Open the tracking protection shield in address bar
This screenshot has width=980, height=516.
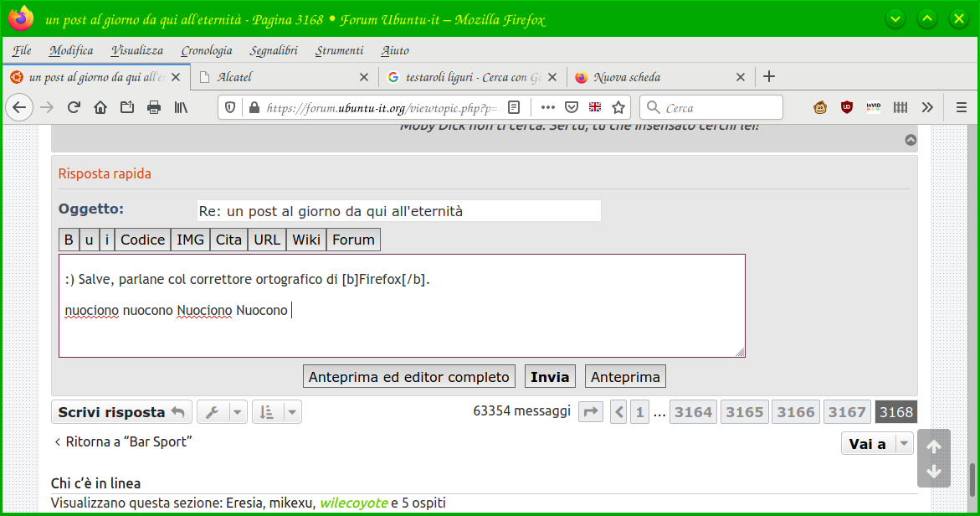tap(230, 107)
